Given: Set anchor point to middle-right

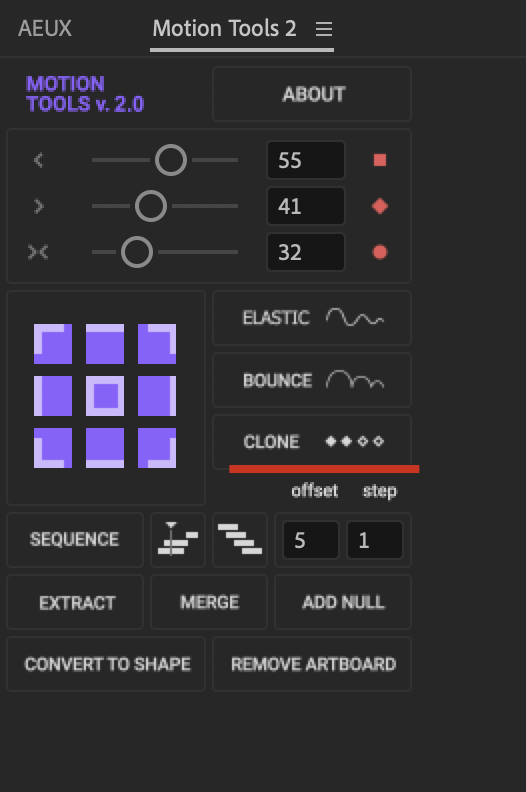Looking at the screenshot, I should 157,396.
